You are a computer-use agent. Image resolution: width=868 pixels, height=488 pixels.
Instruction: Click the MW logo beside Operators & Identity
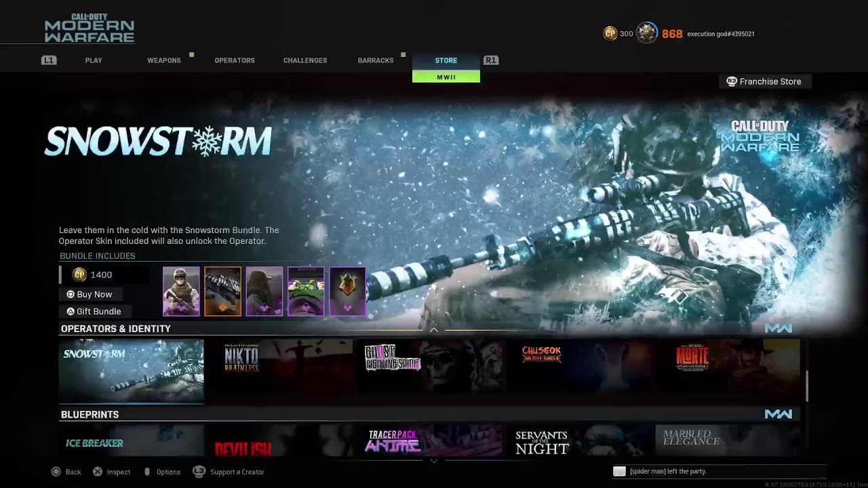point(778,328)
